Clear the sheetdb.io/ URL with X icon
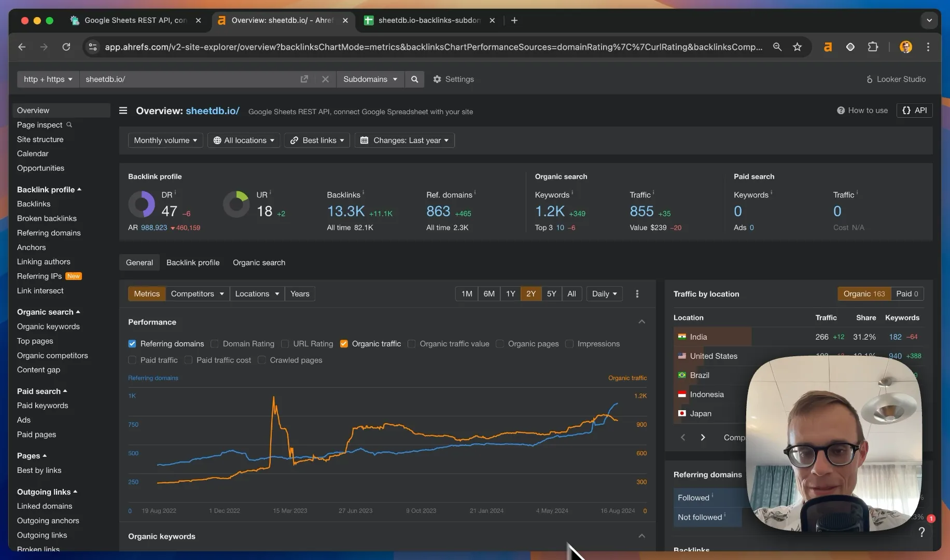Screen dimensions: 950x560 [325, 79]
